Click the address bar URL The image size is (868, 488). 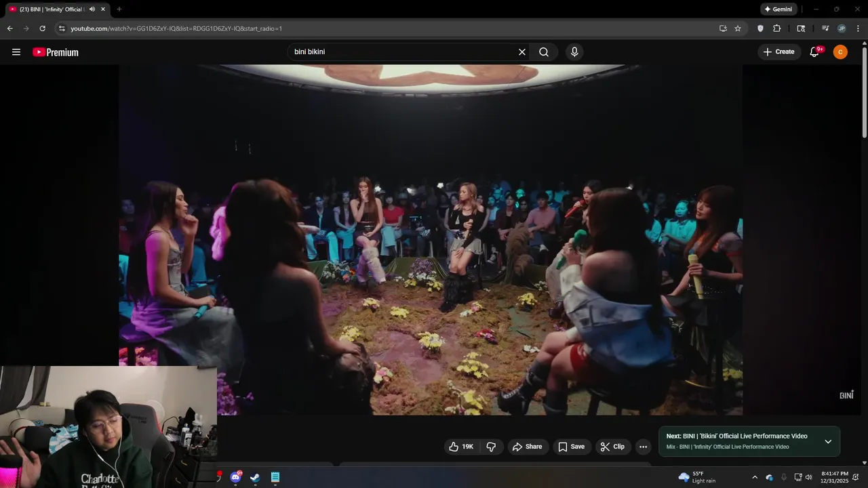click(176, 28)
